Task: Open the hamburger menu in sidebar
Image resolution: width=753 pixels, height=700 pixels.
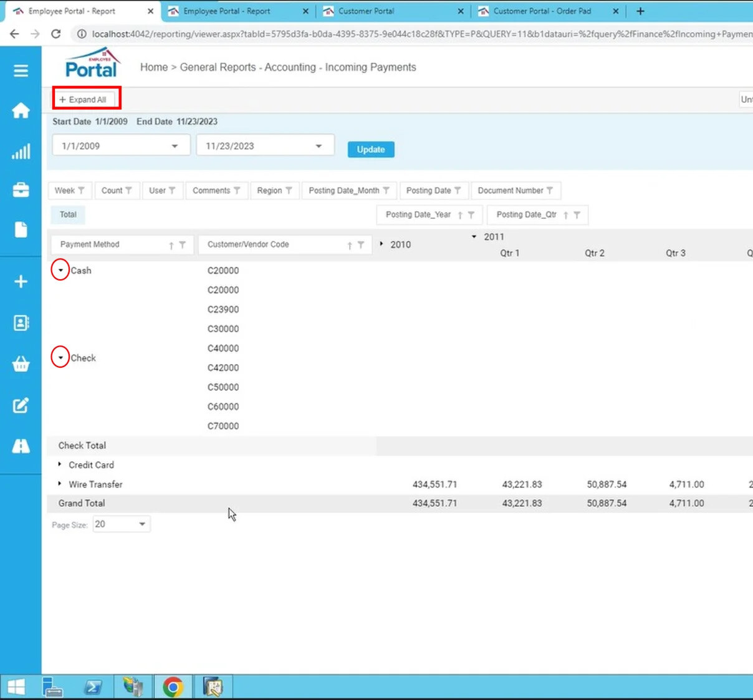Action: (21, 70)
